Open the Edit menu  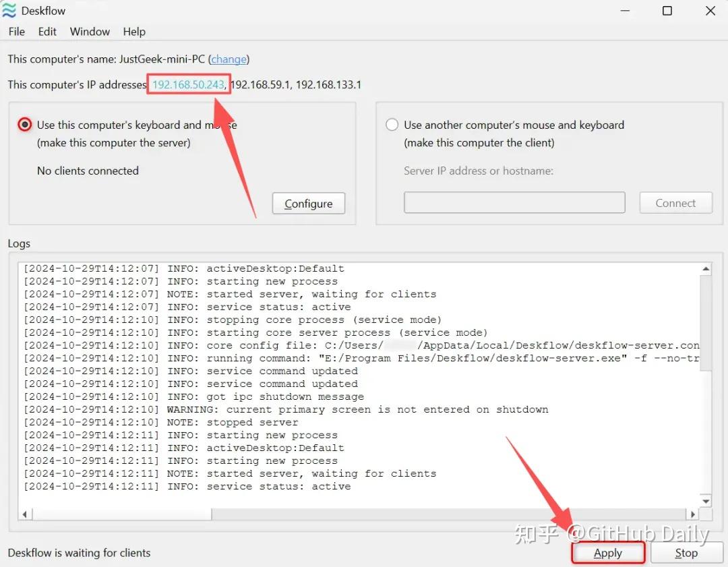[47, 32]
